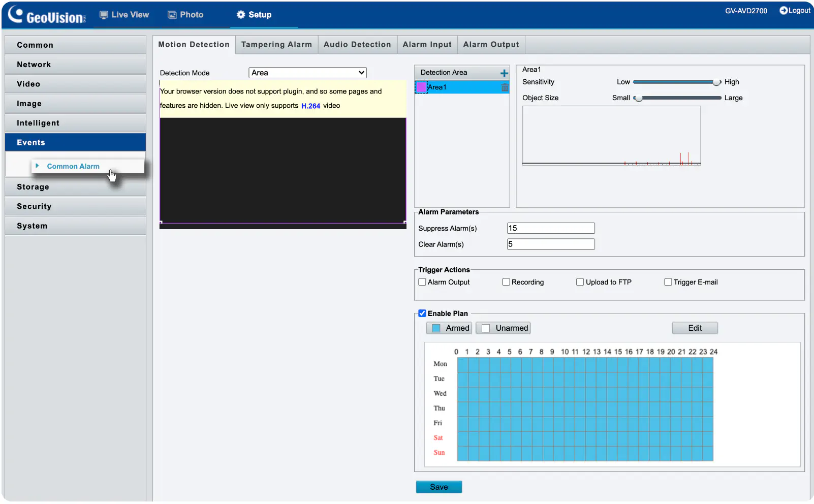Open the Detection Mode dropdown
The image size is (814, 504).
click(307, 73)
